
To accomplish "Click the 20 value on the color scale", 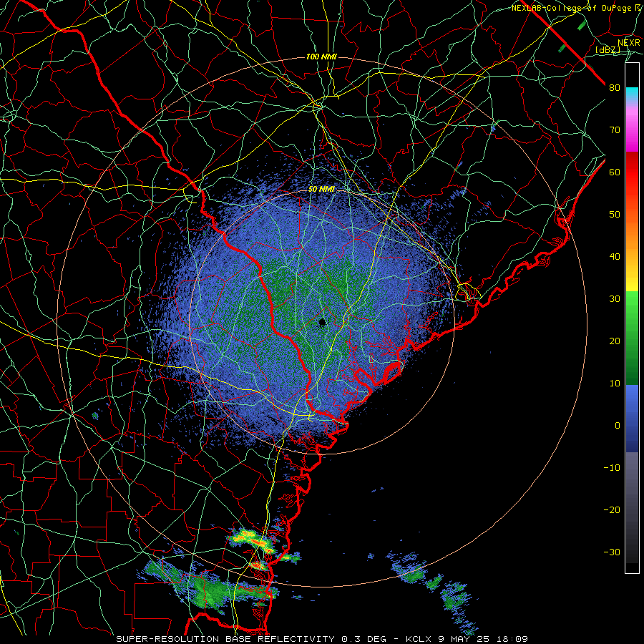I will coord(615,341).
